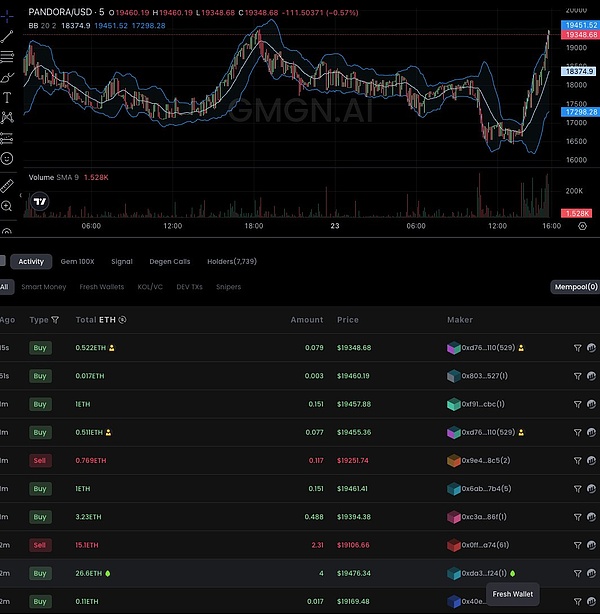
Task: Open the Degen Calls tab
Action: pyautogui.click(x=169, y=261)
